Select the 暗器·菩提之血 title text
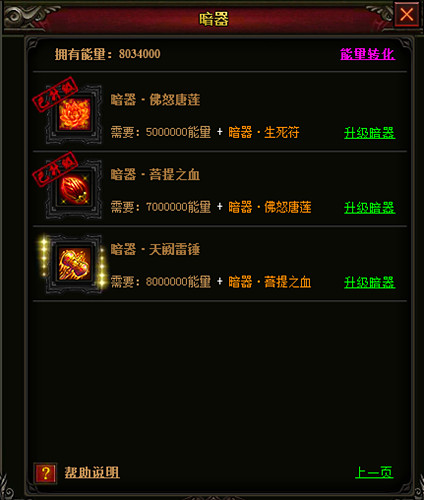The image size is (424, 500). (155, 175)
